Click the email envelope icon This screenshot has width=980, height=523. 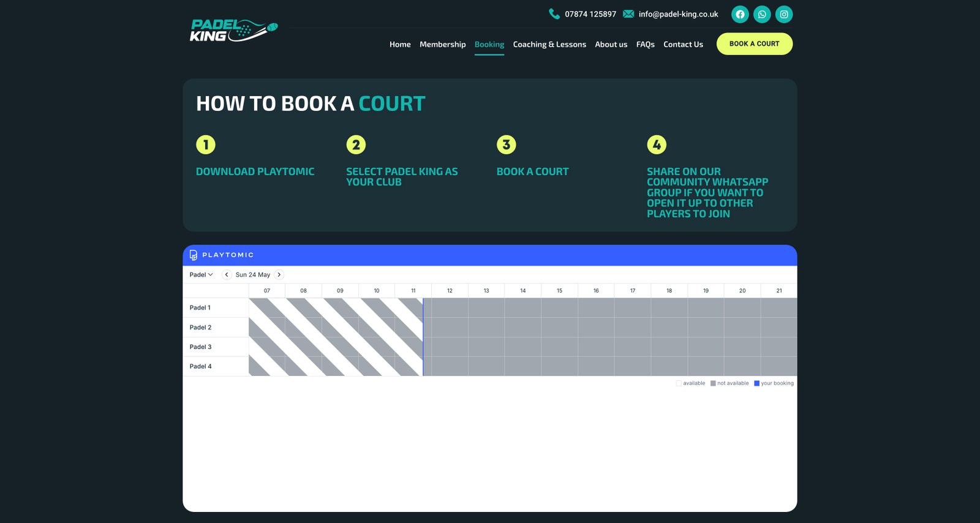coord(628,13)
